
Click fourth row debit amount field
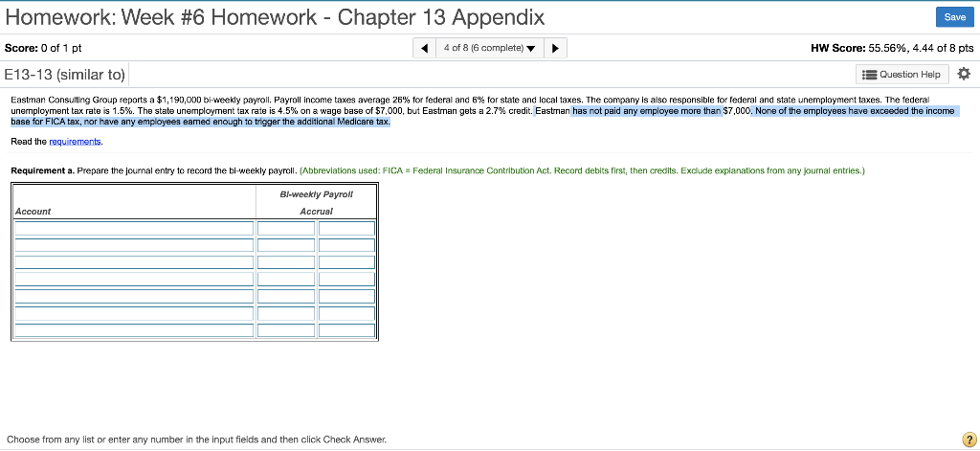(x=286, y=279)
